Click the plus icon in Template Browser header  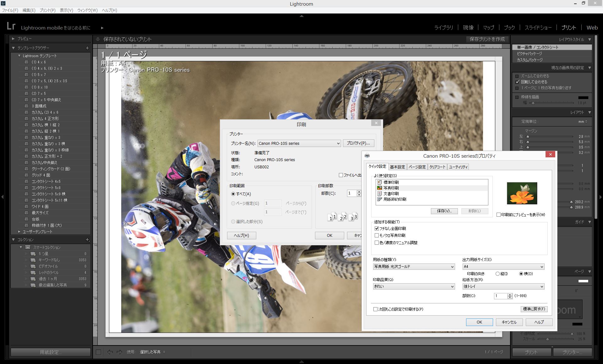(87, 48)
